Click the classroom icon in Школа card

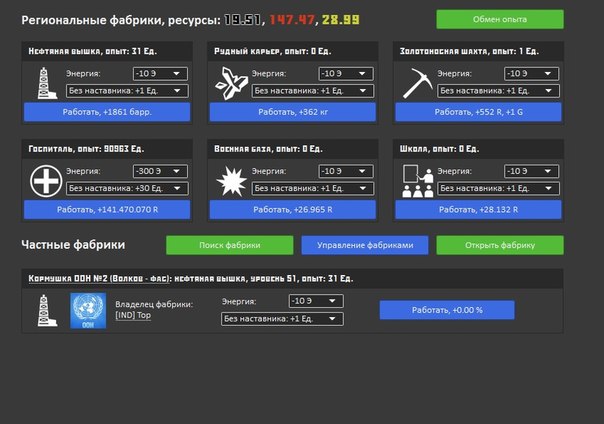418,181
